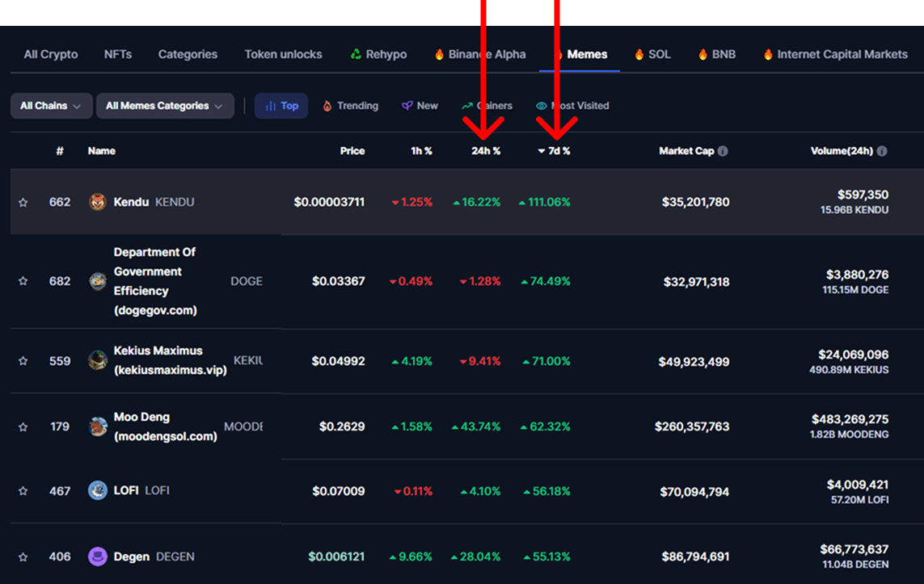Screen dimensions: 924x584
Task: Sort by Market Cap column header
Action: click(x=686, y=151)
